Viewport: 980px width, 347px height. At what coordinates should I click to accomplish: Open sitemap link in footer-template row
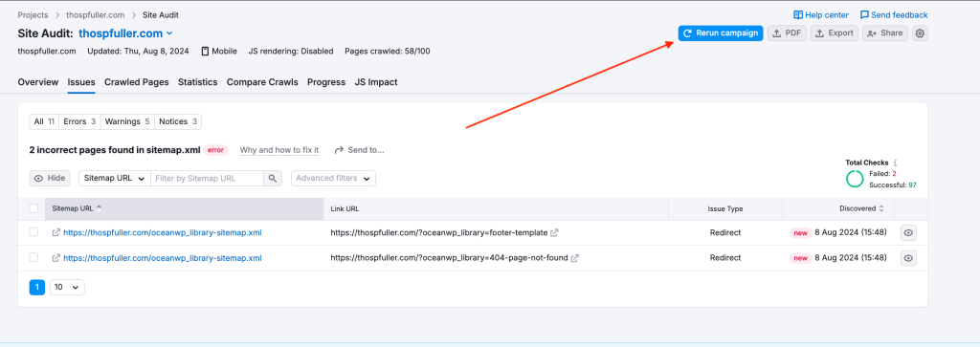point(163,233)
